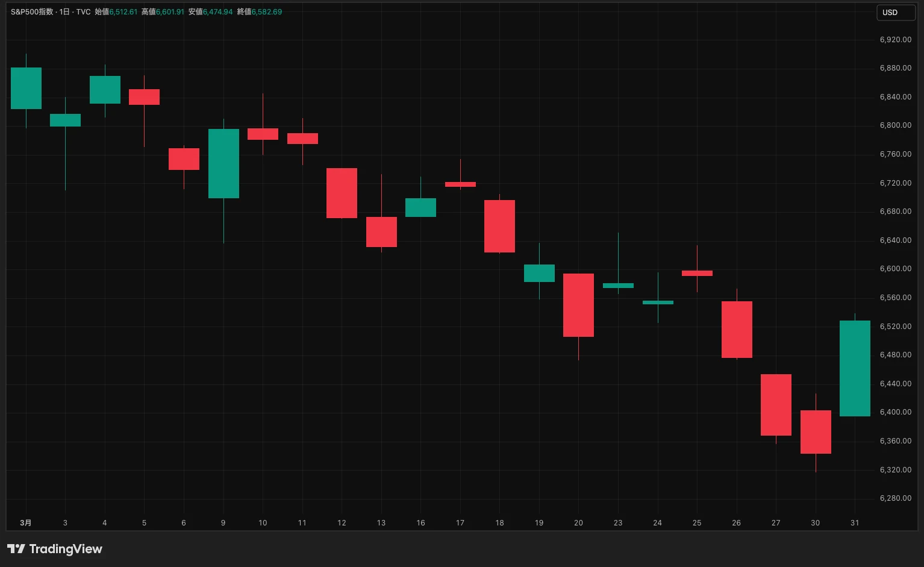Click date label 31 on time axis
Screen dimensions: 924x567
tap(855, 523)
